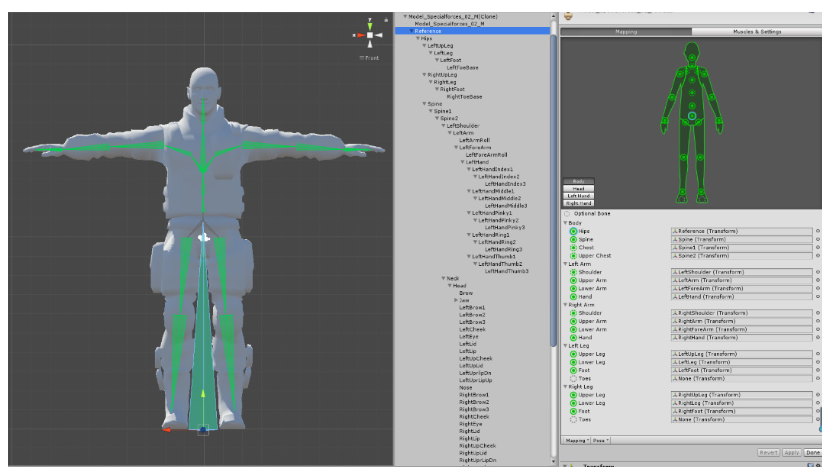The image size is (830, 474).
Task: Select the Right Leg Toes optional bone
Action: click(x=573, y=419)
